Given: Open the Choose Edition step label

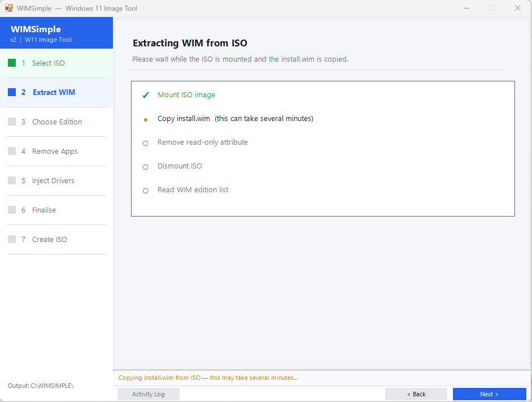Looking at the screenshot, I should (57, 122).
